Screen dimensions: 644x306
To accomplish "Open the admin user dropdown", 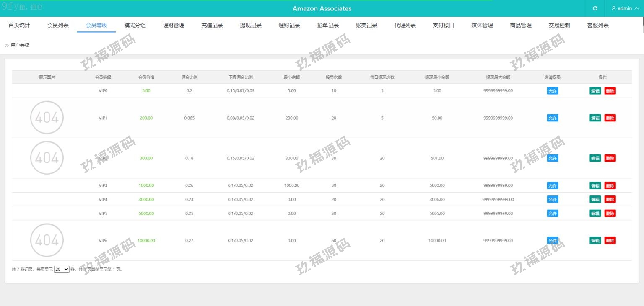I will click(x=625, y=8).
